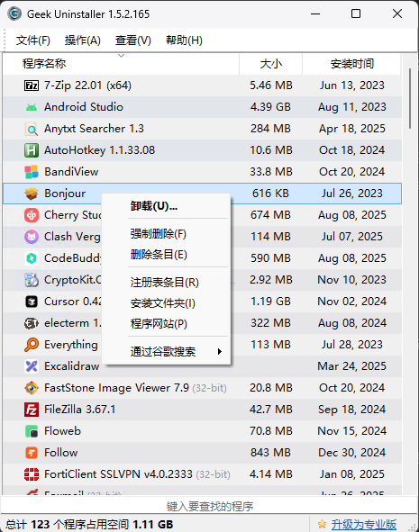The image size is (419, 532).
Task: Click the 升级为专业版 link
Action: coord(363,525)
